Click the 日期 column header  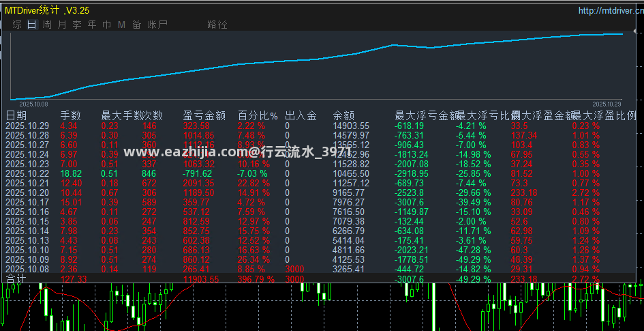point(16,116)
